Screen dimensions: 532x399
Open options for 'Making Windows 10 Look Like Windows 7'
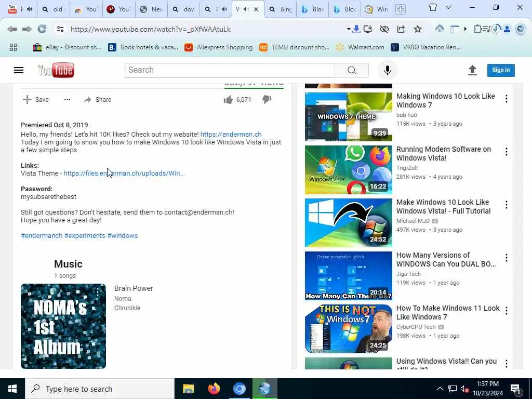click(x=506, y=99)
